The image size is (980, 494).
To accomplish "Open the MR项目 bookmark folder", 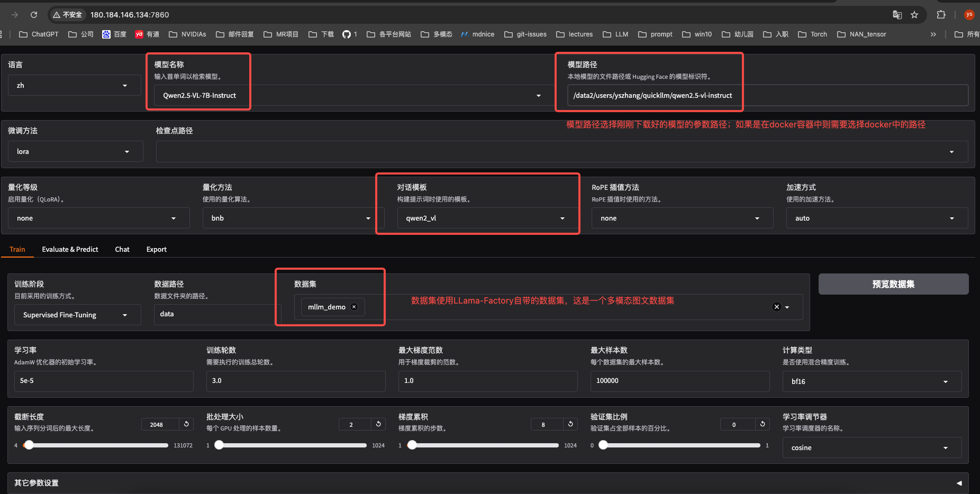I will (x=281, y=34).
